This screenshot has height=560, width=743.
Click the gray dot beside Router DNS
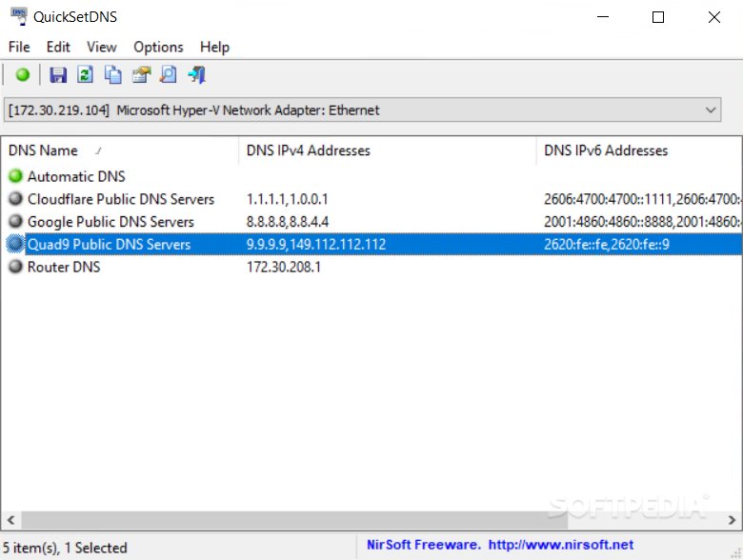click(x=15, y=267)
